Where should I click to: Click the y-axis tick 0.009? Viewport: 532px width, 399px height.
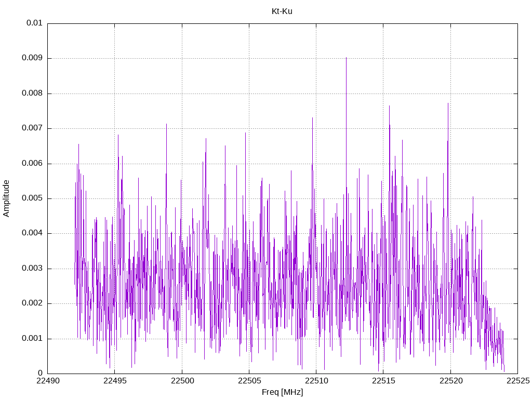pos(32,58)
